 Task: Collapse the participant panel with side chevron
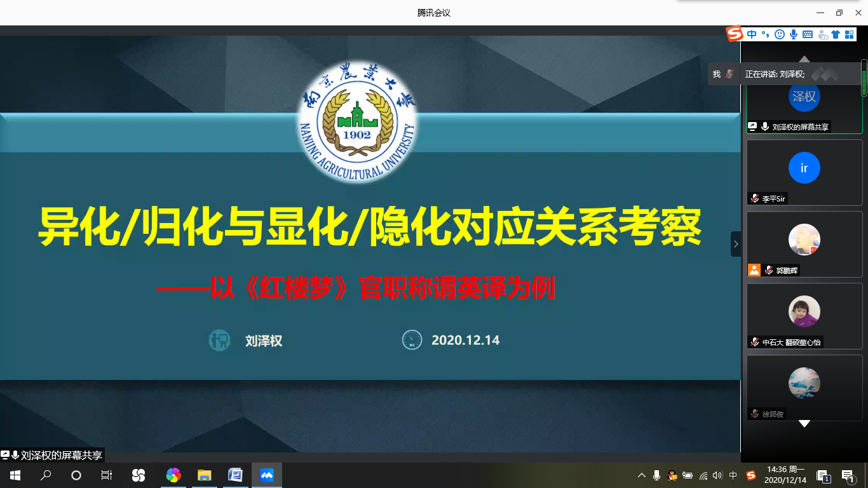pos(736,244)
